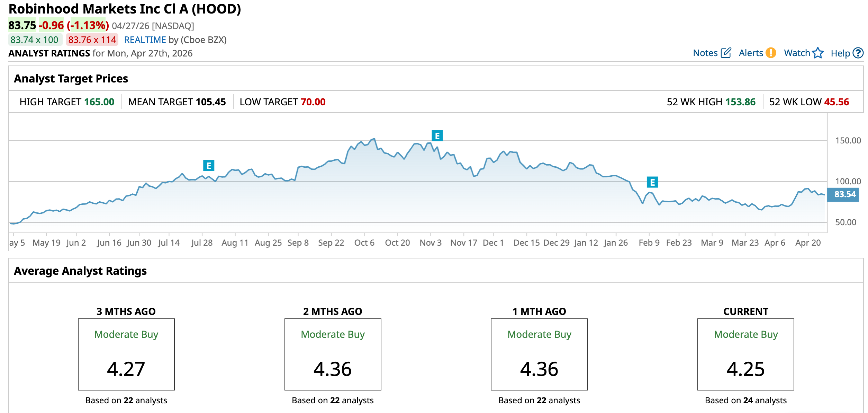This screenshot has width=868, height=413.
Task: Click the earnings E marker near Nov 3
Action: [x=437, y=136]
